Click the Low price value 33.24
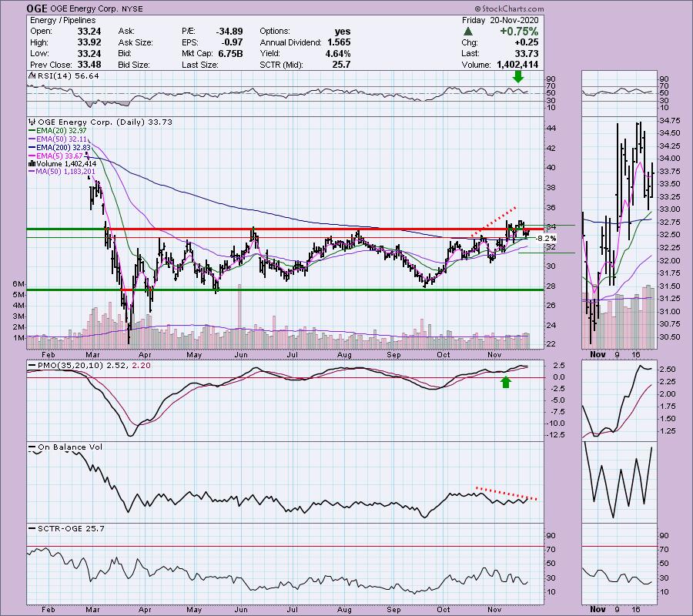Image resolution: width=693 pixels, height=616 pixels. [x=89, y=53]
